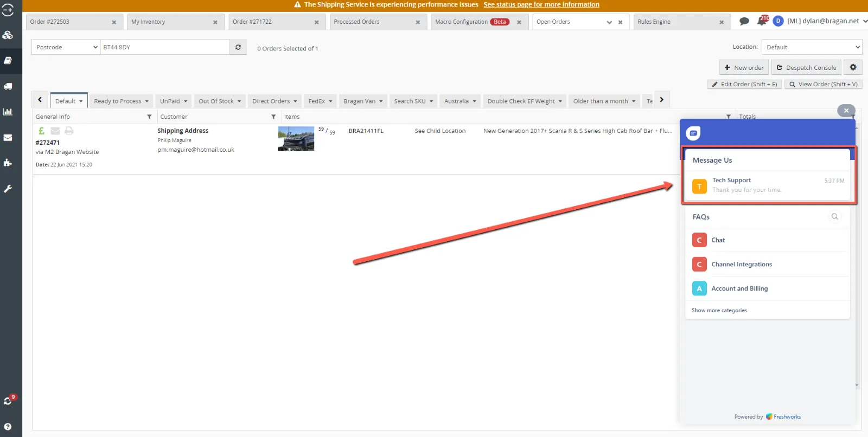
Task: Open the gear settings button near Despatch Console
Action: (x=853, y=67)
